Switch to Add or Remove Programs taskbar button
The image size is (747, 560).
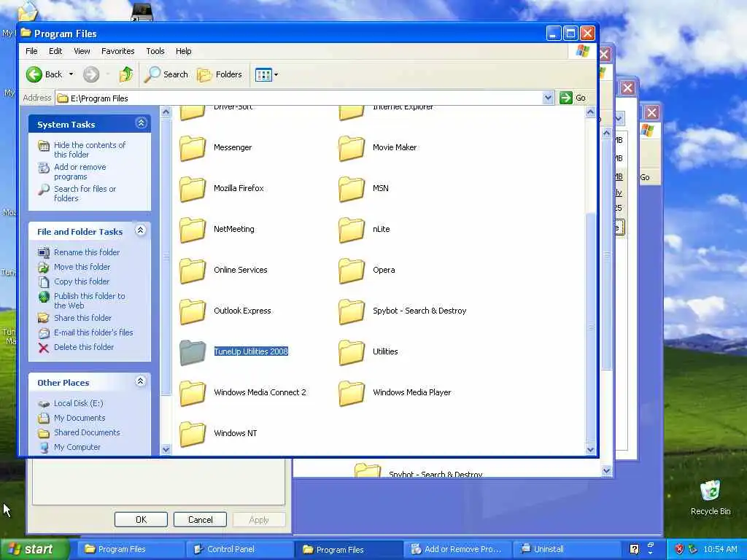point(457,550)
